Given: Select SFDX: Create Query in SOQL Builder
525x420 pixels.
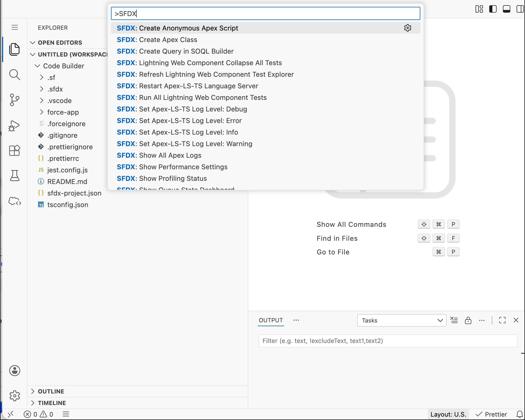Looking at the screenshot, I should coord(265,51).
